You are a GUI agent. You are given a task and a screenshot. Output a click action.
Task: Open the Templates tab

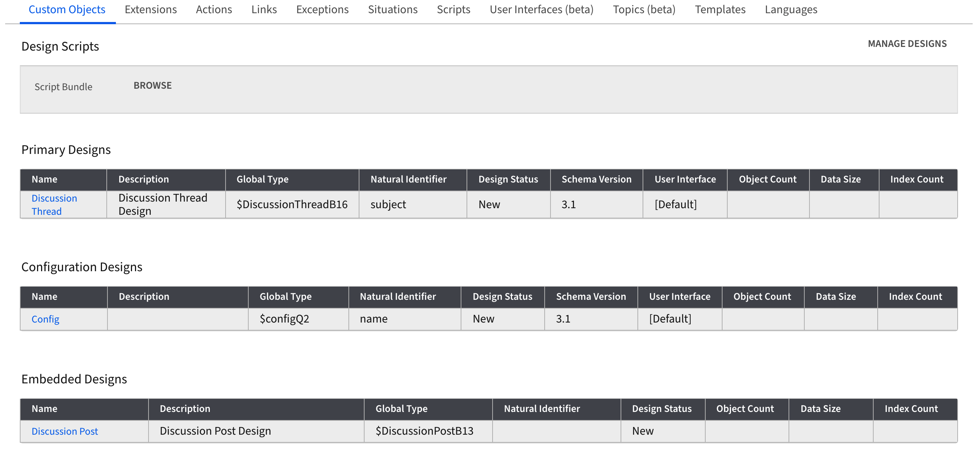click(x=720, y=10)
